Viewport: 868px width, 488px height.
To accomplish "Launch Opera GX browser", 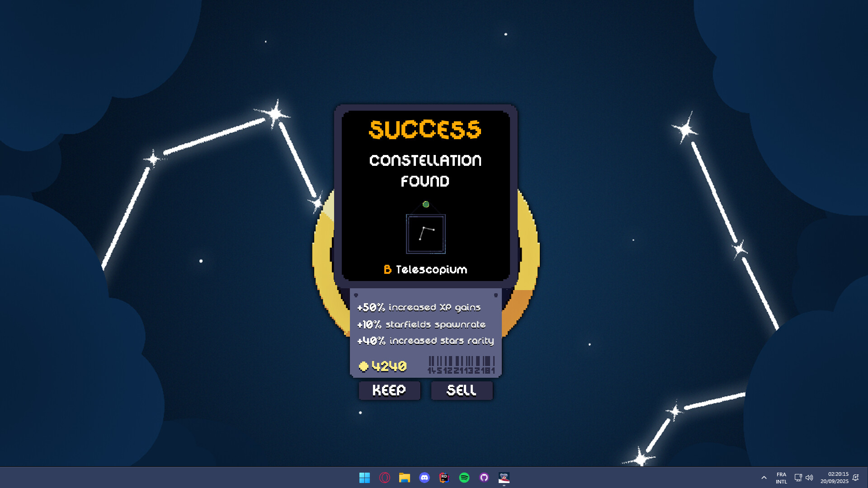I will 384,478.
